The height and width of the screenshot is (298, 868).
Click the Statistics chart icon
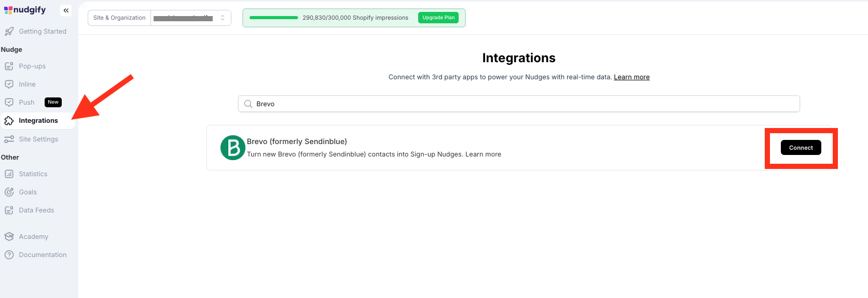pyautogui.click(x=9, y=174)
